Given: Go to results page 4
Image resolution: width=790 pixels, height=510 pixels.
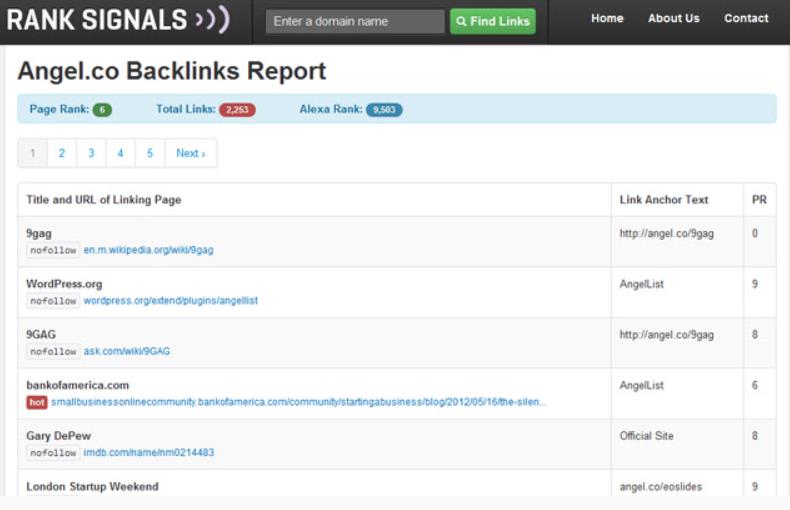Looking at the screenshot, I should (120, 153).
